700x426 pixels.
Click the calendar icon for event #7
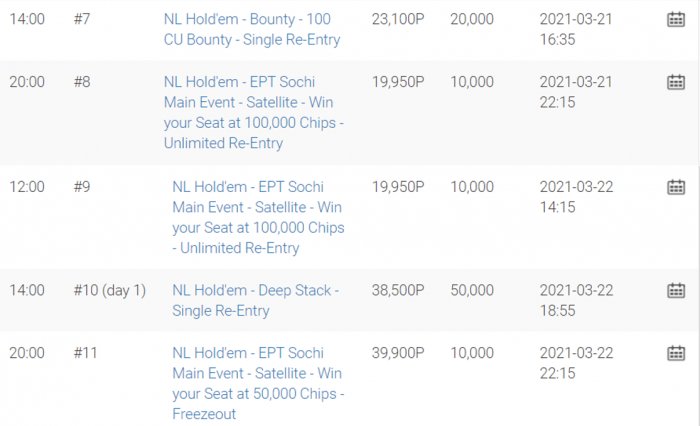click(x=675, y=20)
